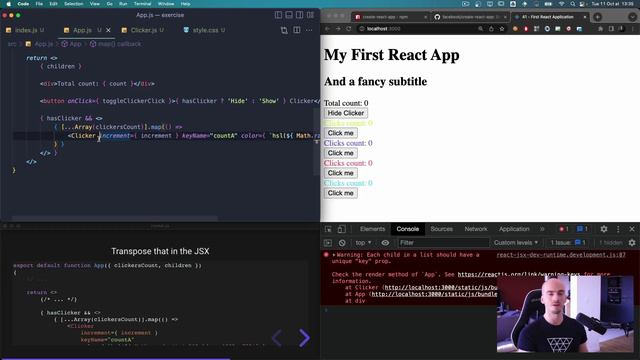Expand the key prop warning message
Image resolution: width=640 pixels, height=360 pixels.
[x=334, y=255]
